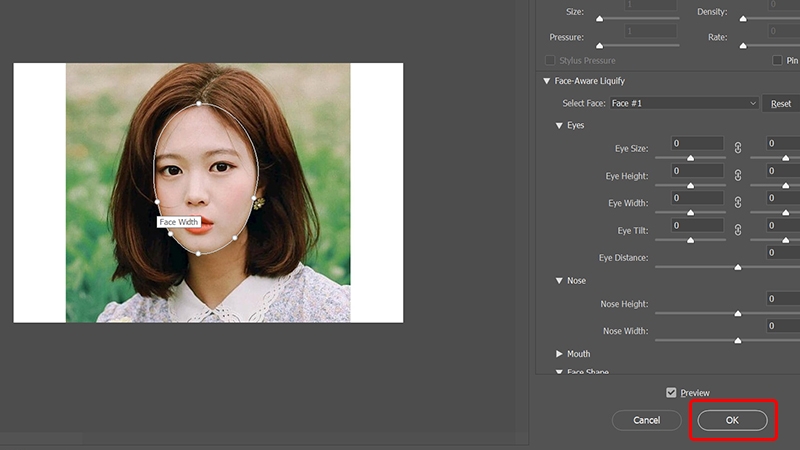Screen dimensions: 800x450
Task: Click the Nose Width slider handle
Action: (x=738, y=341)
